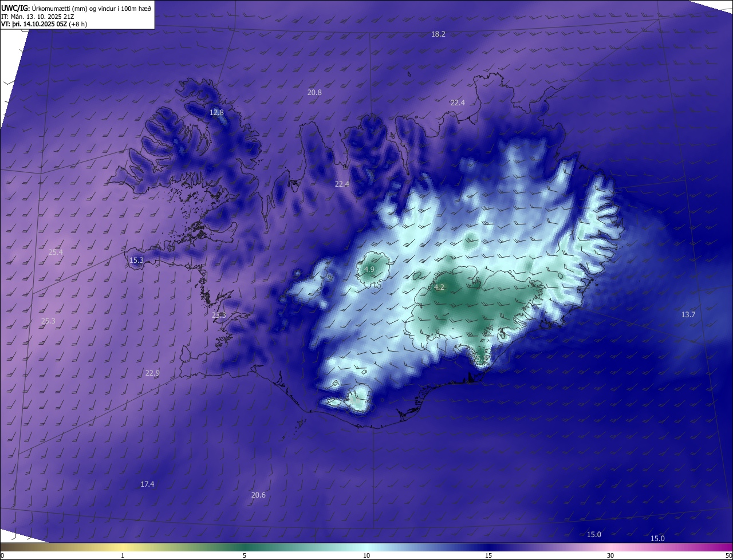Click the header title line starting with UWC/IG
Image resolution: width=733 pixels, height=560 pixels.
pyautogui.click(x=76, y=8)
